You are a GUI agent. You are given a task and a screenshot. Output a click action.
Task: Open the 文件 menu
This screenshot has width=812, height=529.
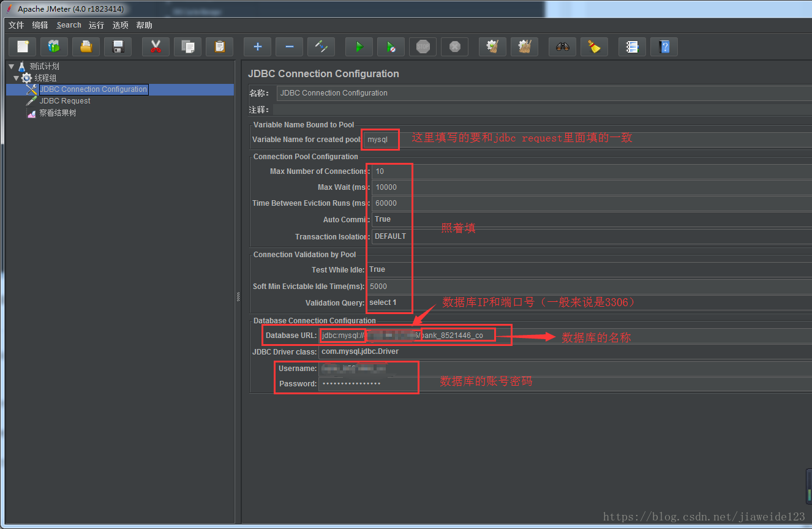coord(16,25)
